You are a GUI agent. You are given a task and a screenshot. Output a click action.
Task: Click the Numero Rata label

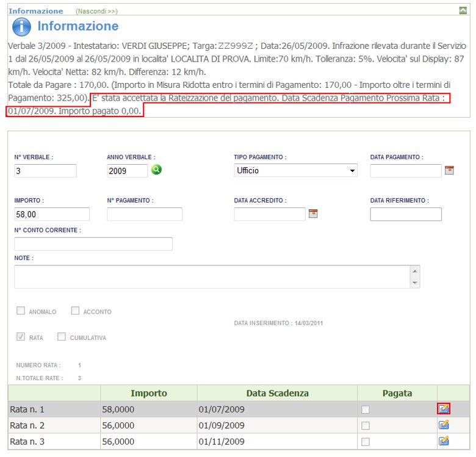(x=38, y=365)
